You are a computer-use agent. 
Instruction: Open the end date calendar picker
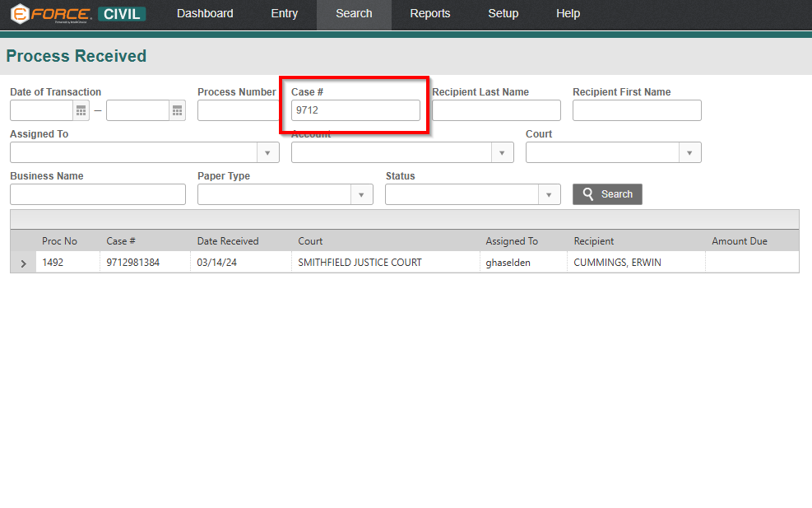177,110
